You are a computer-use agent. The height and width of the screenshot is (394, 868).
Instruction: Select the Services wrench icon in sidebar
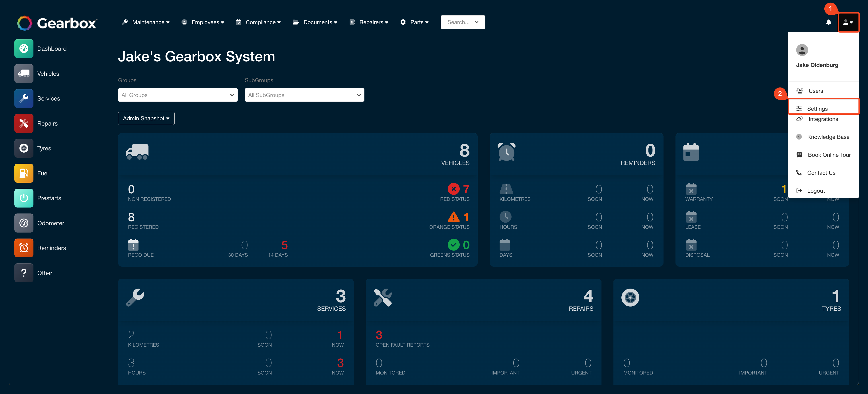click(x=23, y=98)
